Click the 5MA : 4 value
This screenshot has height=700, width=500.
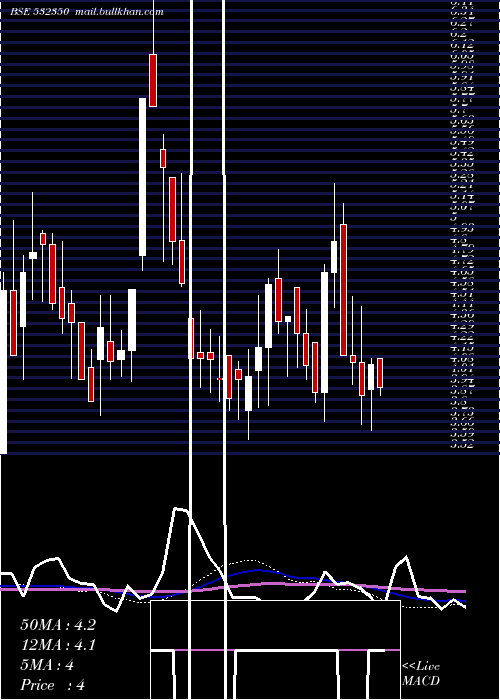pos(47,665)
